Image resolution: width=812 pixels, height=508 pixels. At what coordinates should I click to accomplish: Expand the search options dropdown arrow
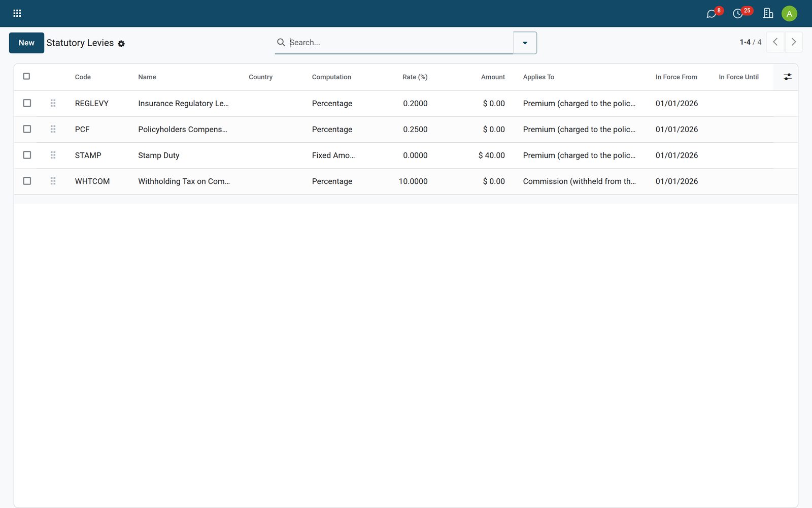(x=525, y=43)
